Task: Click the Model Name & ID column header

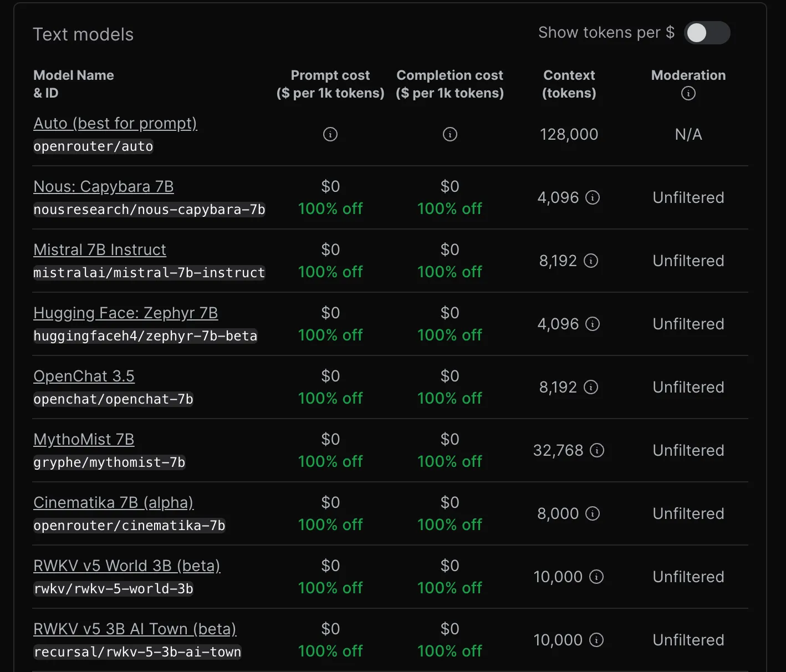Action: click(x=74, y=84)
